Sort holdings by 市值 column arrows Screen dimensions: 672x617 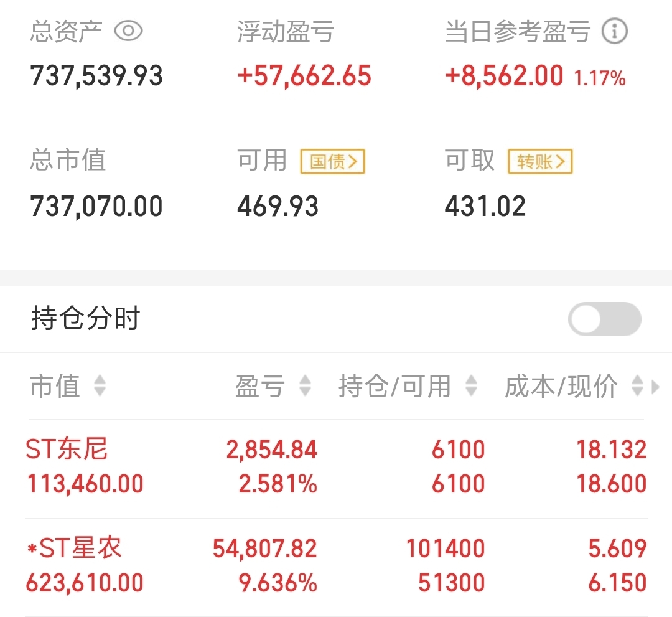(x=100, y=385)
